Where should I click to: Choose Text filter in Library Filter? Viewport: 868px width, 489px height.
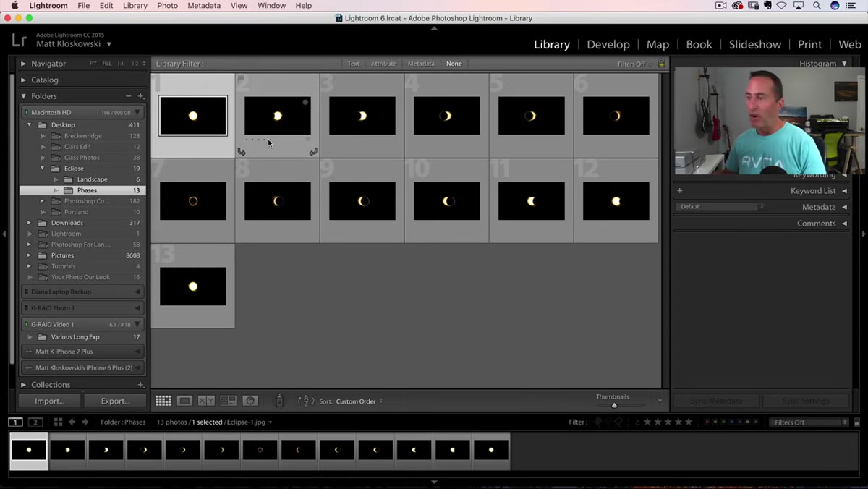[353, 64]
